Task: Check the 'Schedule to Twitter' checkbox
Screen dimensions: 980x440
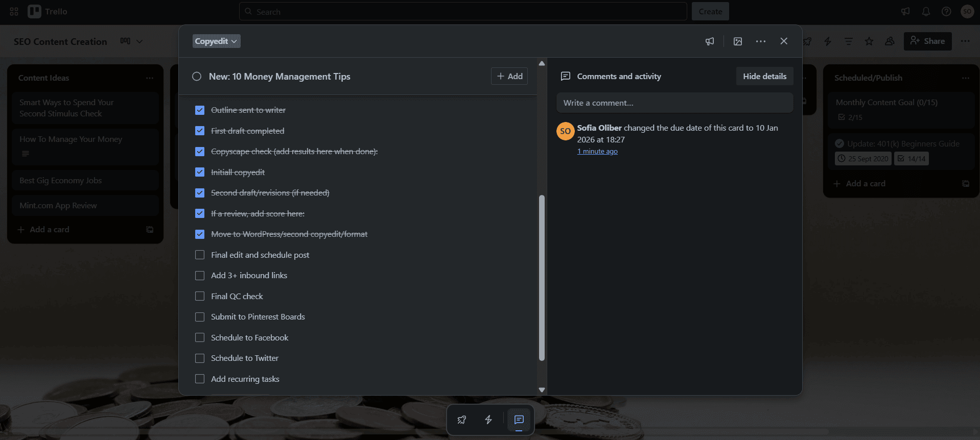Action: (x=200, y=358)
